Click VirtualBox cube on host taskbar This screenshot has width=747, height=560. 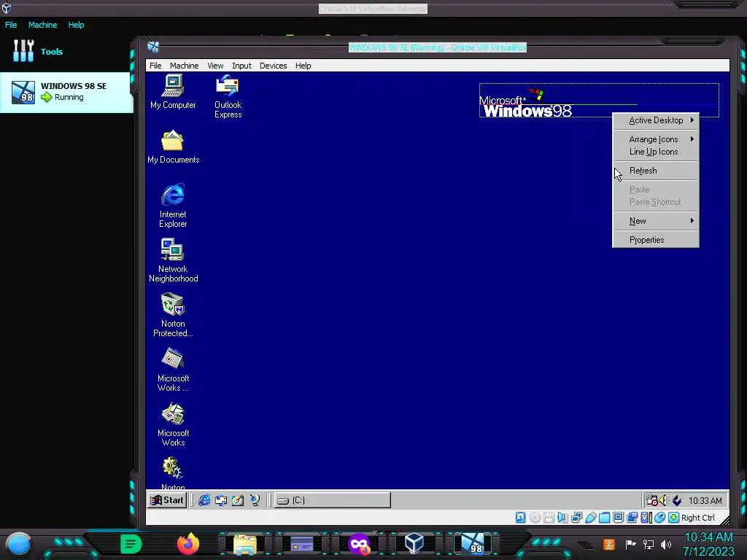coord(414,544)
